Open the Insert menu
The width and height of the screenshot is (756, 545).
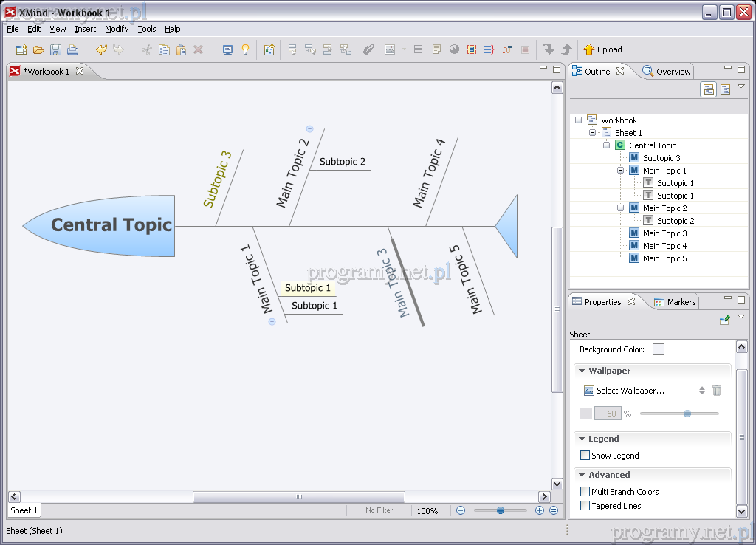point(85,29)
